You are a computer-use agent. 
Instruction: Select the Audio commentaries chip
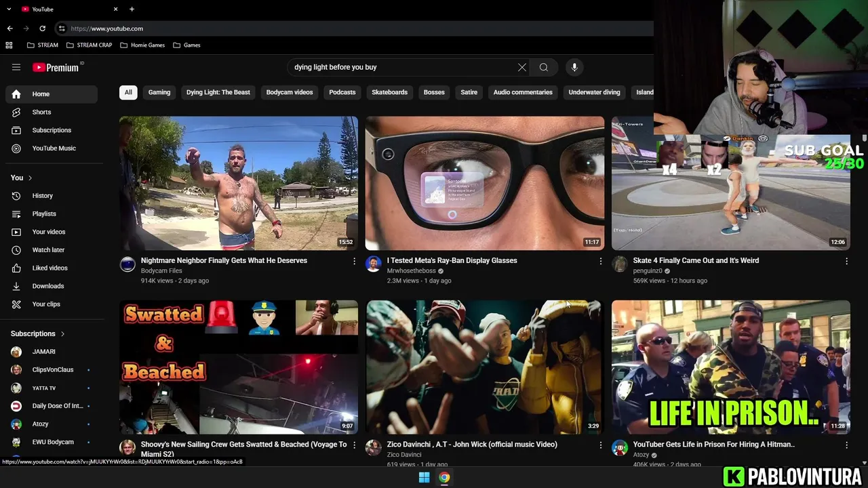coord(523,92)
